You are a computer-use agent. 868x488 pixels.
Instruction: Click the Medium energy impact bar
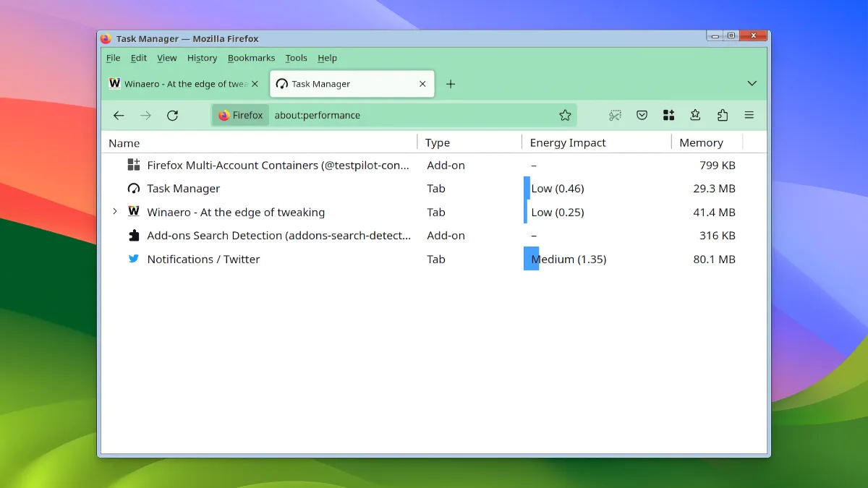click(x=532, y=259)
